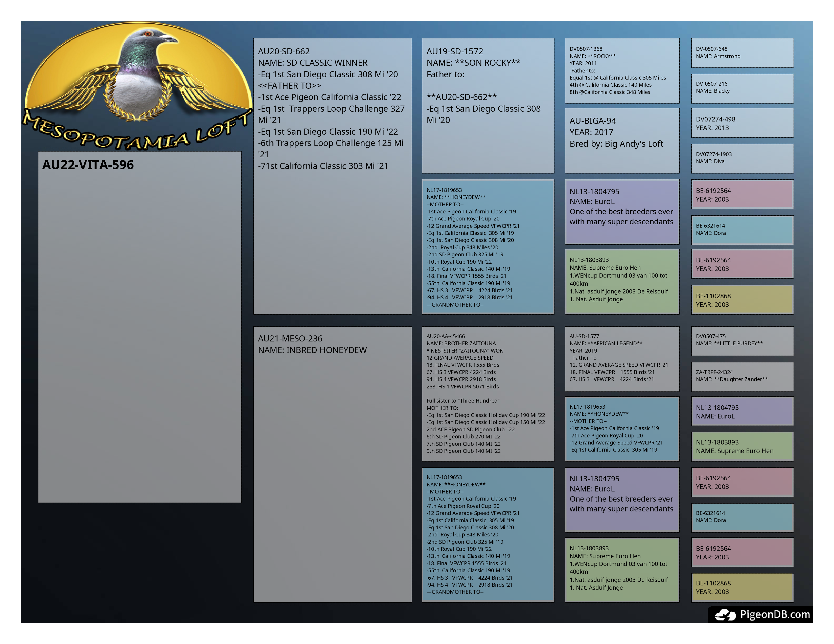Image resolution: width=834 pixels, height=644 pixels.
Task: Select 'NAME: **SON ROCKY**'
Action: point(474,63)
